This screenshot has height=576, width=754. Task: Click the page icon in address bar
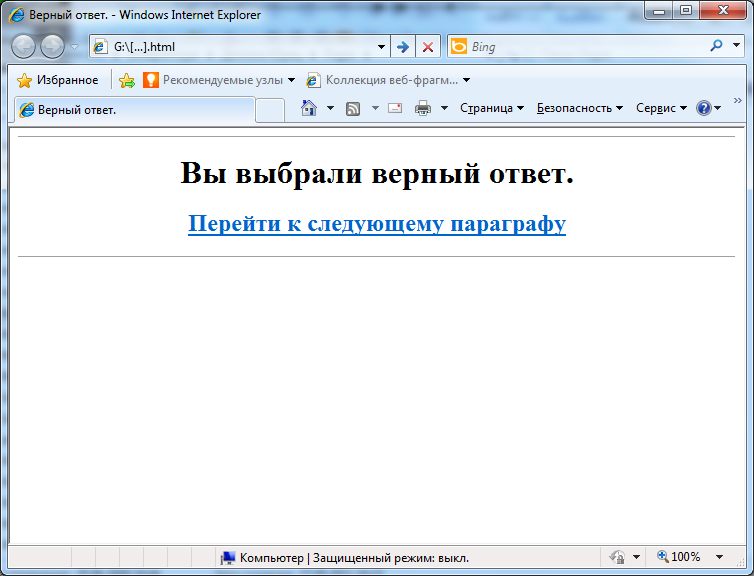(100, 47)
